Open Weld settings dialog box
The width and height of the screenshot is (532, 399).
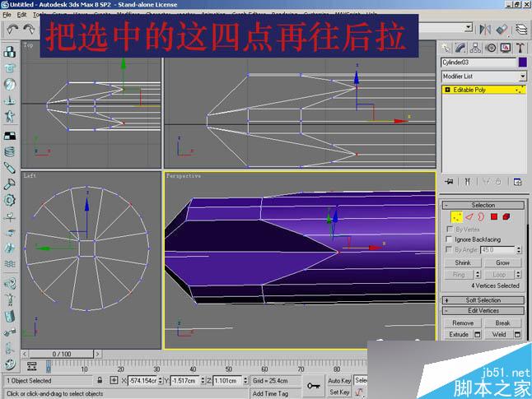517,335
